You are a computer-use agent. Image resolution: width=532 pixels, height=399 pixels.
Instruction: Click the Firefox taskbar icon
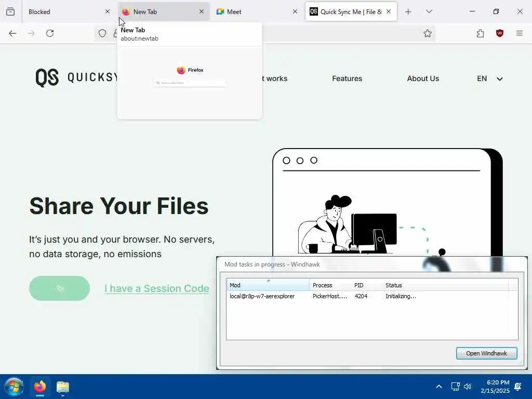(x=39, y=387)
